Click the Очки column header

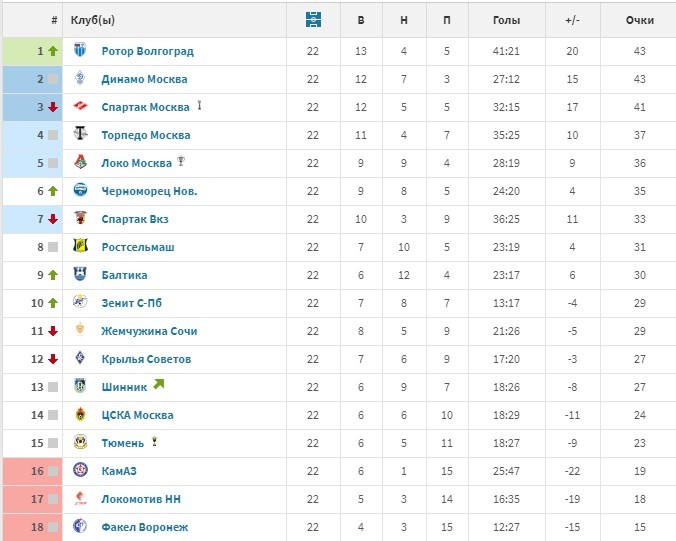pyautogui.click(x=640, y=20)
